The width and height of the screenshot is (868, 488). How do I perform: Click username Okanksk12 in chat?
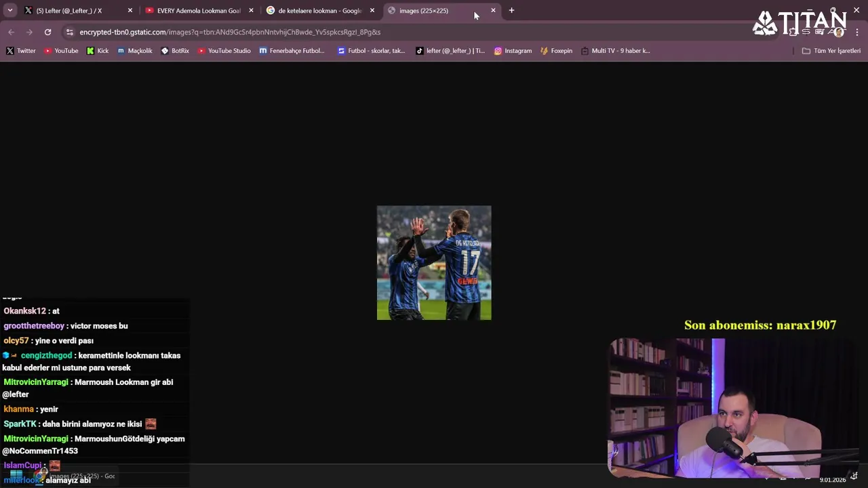(x=25, y=311)
